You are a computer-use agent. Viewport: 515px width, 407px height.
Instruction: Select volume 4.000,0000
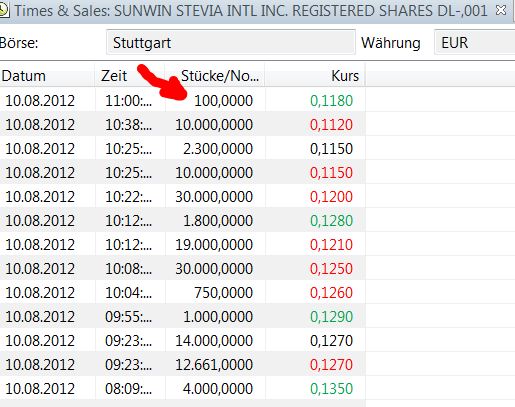[218, 389]
